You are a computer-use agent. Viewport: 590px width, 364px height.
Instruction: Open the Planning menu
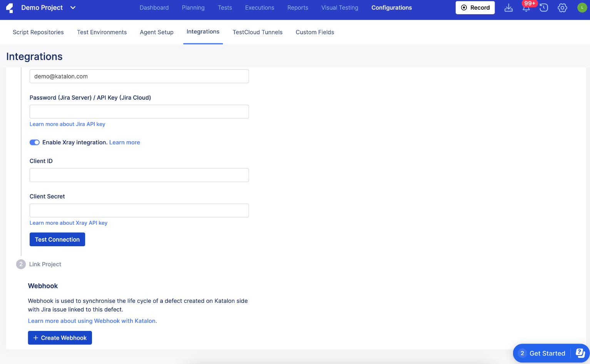(x=193, y=8)
